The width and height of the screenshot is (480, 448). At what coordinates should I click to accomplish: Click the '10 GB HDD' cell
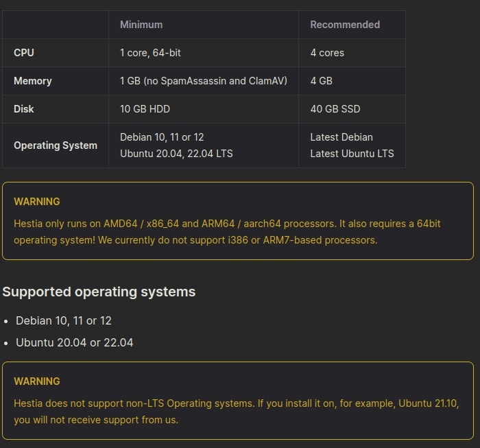pos(145,109)
